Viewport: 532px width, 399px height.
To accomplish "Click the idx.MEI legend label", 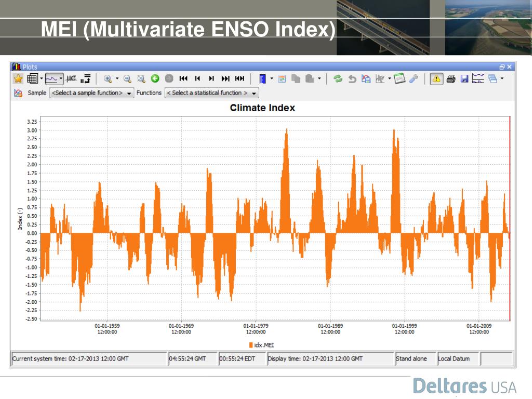I will click(x=264, y=345).
